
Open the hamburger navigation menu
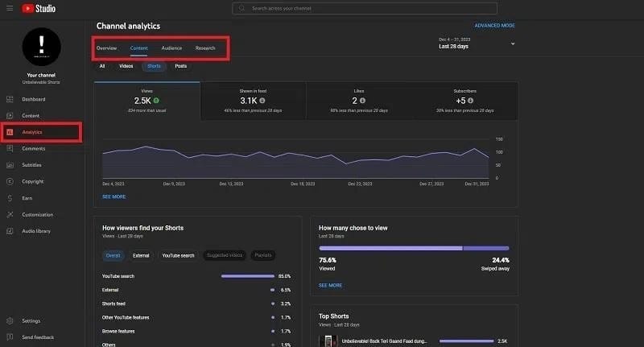[10, 8]
